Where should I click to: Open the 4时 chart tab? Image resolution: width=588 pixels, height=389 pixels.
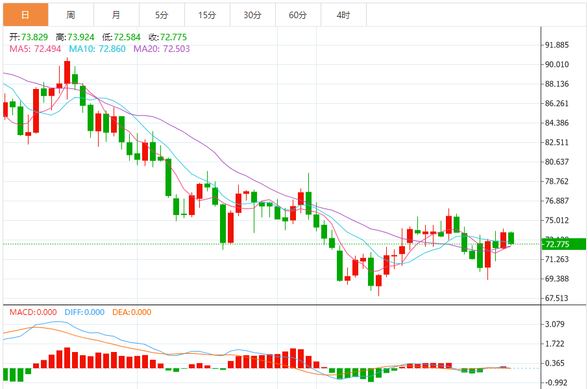coord(343,15)
